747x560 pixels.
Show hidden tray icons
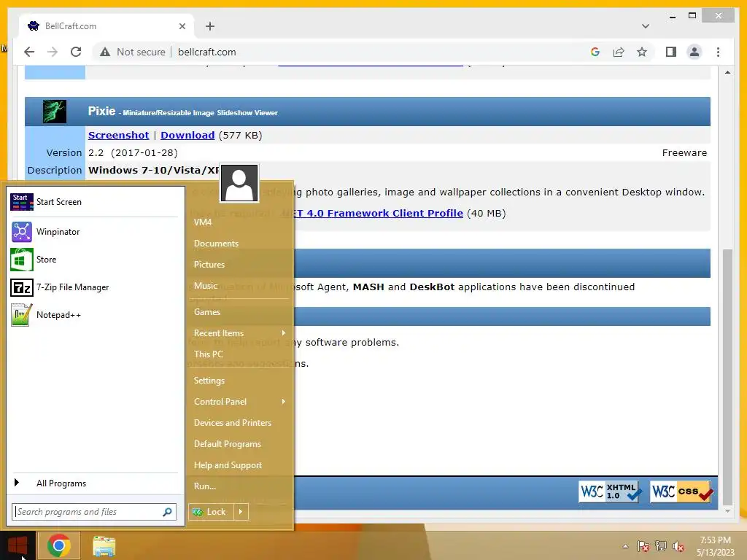click(625, 546)
